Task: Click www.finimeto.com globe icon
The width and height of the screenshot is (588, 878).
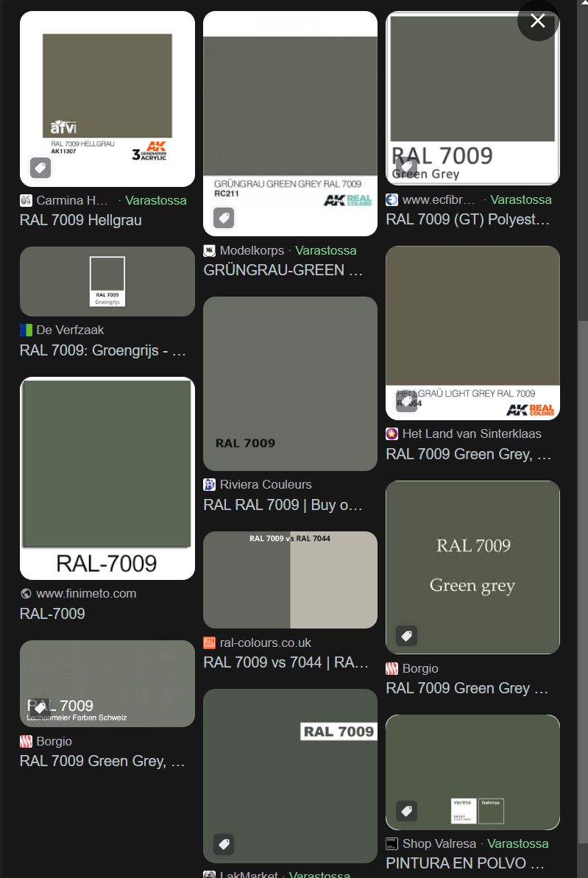Action: click(26, 593)
